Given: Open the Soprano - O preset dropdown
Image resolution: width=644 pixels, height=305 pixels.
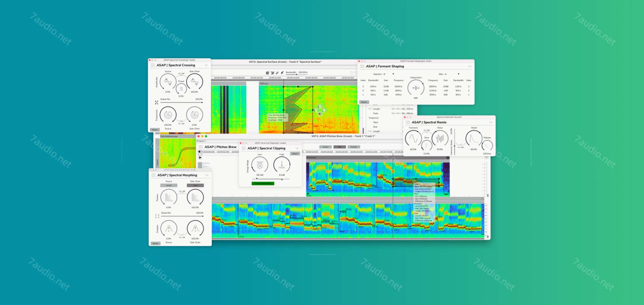Looking at the screenshot, I should click(x=384, y=74).
